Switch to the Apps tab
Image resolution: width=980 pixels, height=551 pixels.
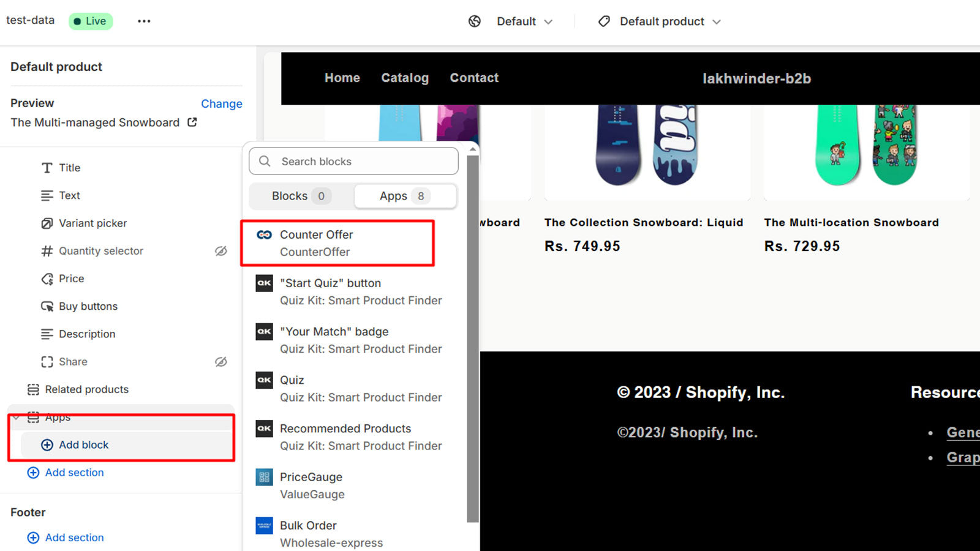[x=404, y=196]
